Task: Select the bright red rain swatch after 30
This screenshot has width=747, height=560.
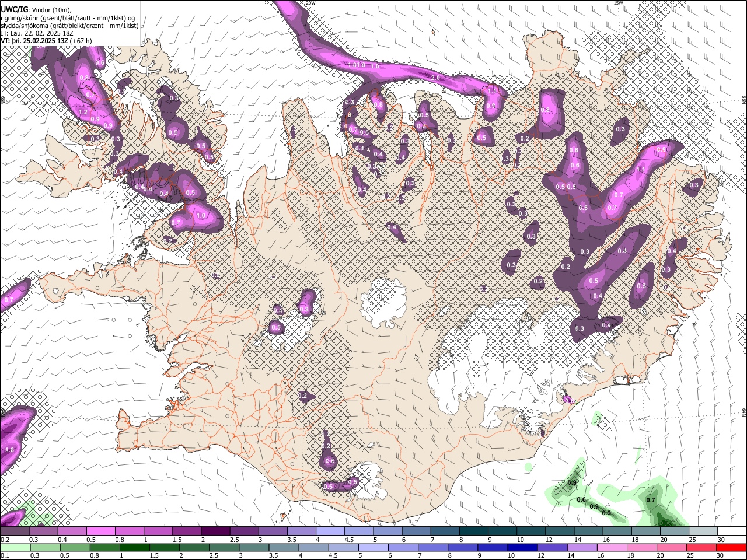Action: click(x=732, y=548)
